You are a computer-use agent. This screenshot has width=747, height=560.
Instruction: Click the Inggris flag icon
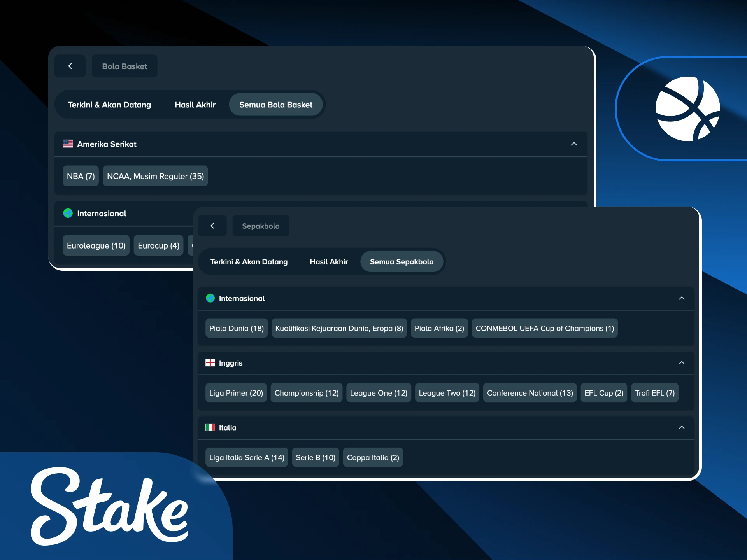click(210, 362)
